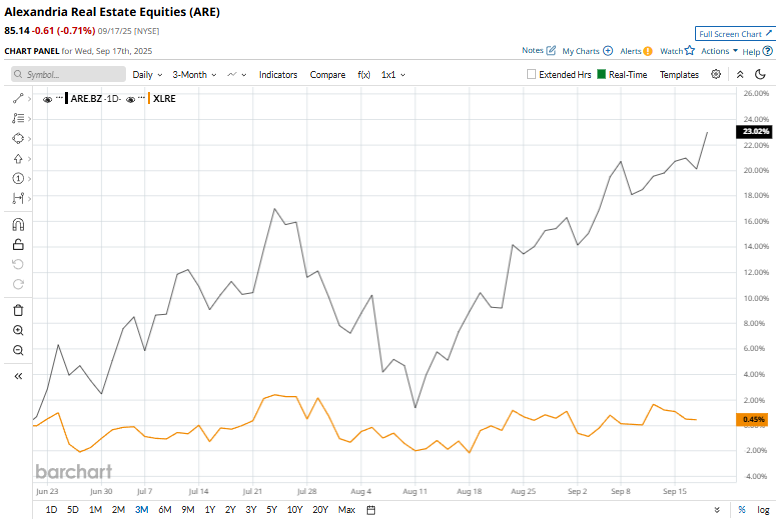The height and width of the screenshot is (522, 776).
Task: Select the 2Y time range
Action: [230, 510]
